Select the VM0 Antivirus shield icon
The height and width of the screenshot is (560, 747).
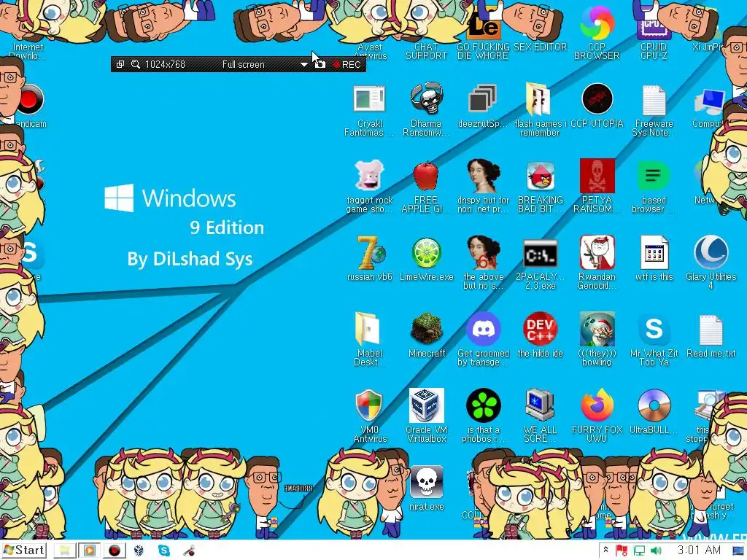point(369,416)
